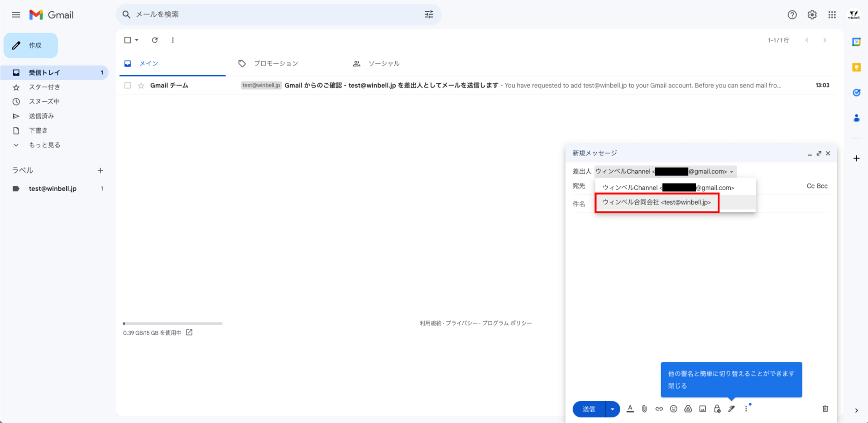Open search options filter icon
The height and width of the screenshot is (423, 868).
(429, 14)
